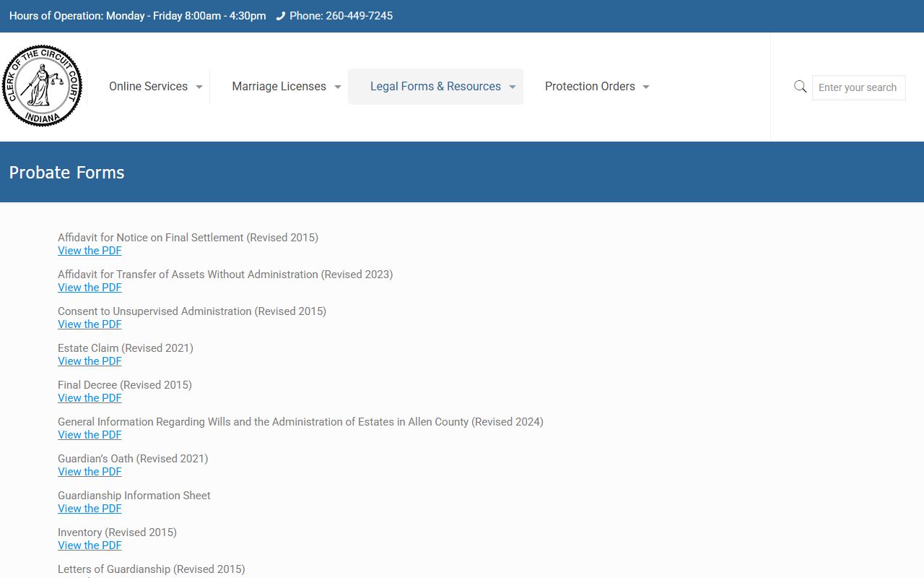The height and width of the screenshot is (578, 924).
Task: View the PDF for Guardian's Oath
Action: [x=90, y=472]
